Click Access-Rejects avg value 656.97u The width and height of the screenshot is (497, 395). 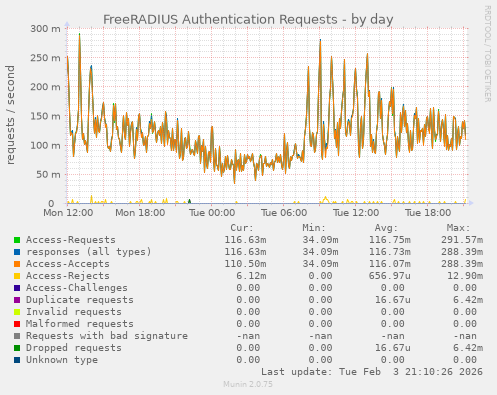point(389,276)
